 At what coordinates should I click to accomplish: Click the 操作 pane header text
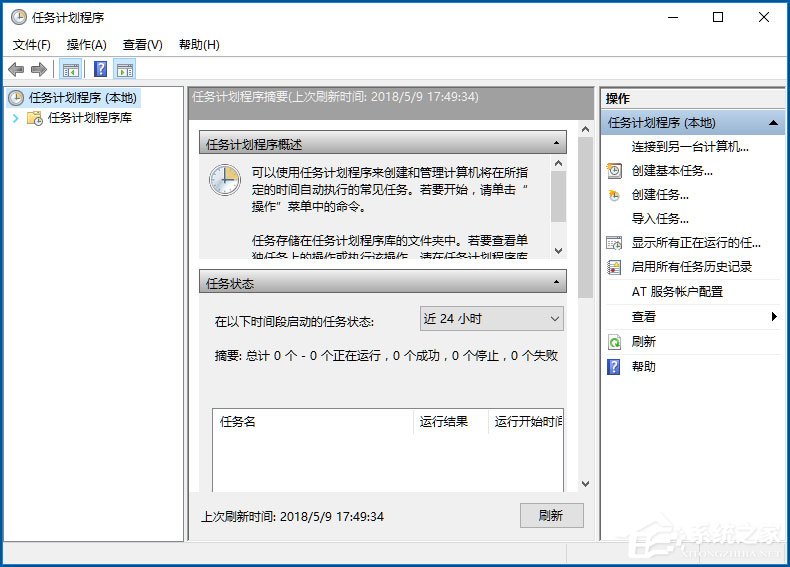[618, 99]
